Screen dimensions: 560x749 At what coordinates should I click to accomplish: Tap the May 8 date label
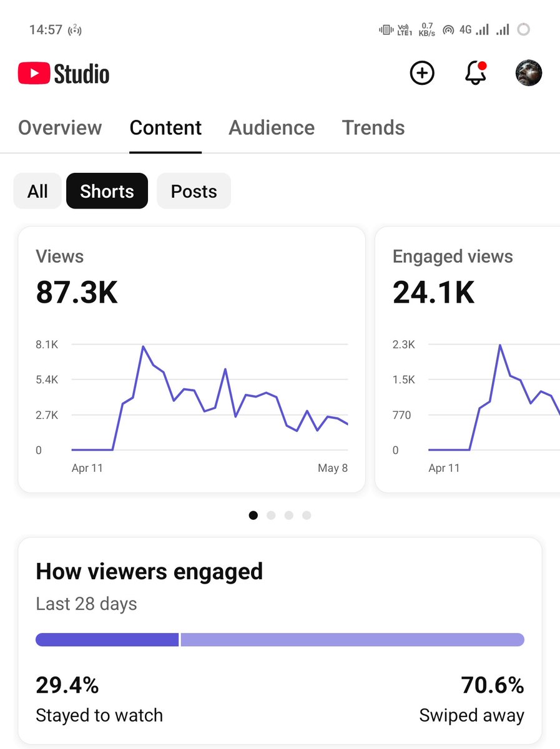[x=333, y=468]
